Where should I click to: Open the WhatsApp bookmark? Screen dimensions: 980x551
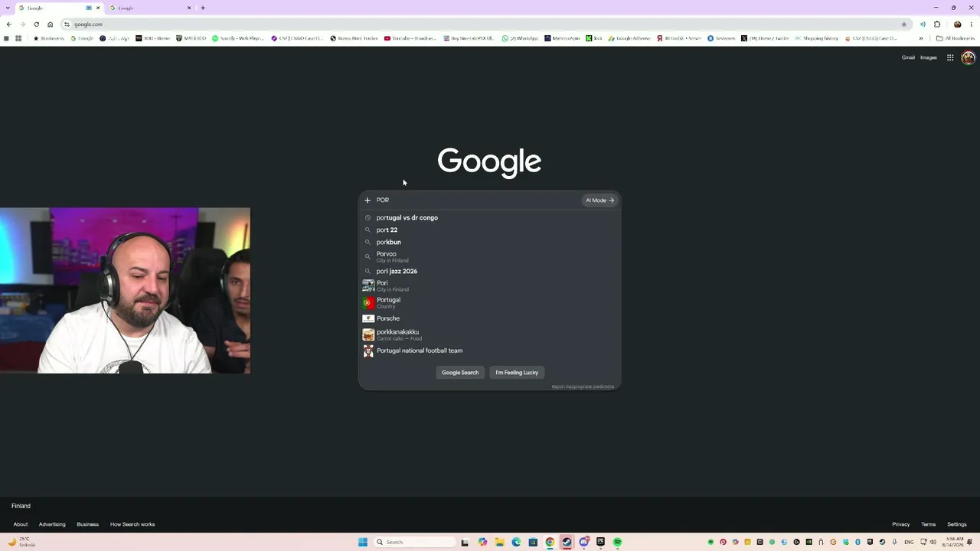(521, 38)
